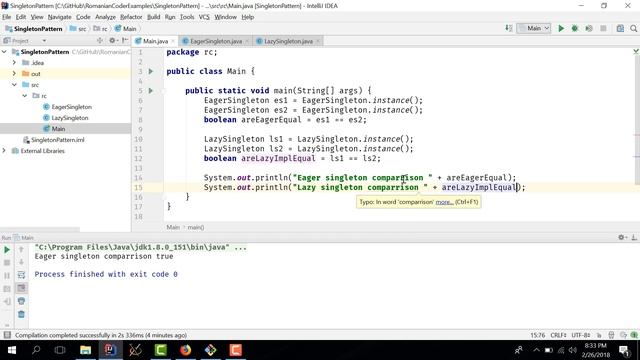Image resolution: width=640 pixels, height=360 pixels.
Task: Click the UTF-8 encoding selector
Action: (x=580, y=335)
